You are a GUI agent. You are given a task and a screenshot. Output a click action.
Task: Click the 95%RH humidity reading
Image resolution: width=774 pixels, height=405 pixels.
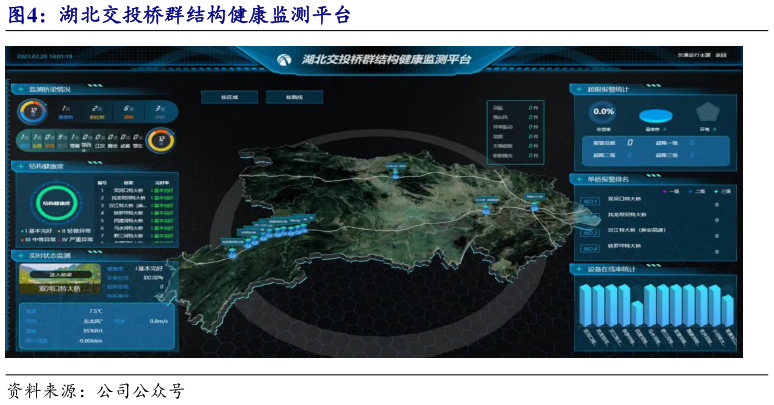click(x=93, y=331)
